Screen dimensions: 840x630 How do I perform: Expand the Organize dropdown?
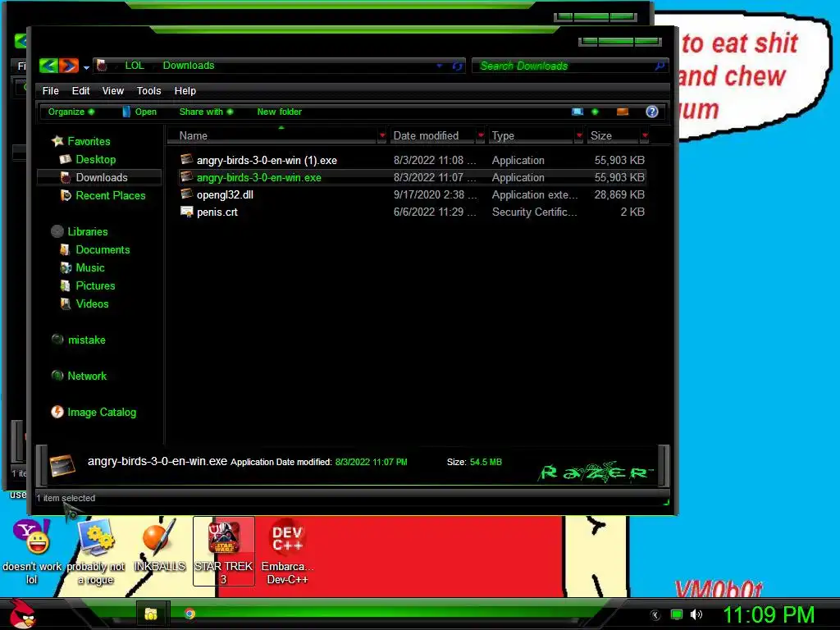tap(71, 112)
